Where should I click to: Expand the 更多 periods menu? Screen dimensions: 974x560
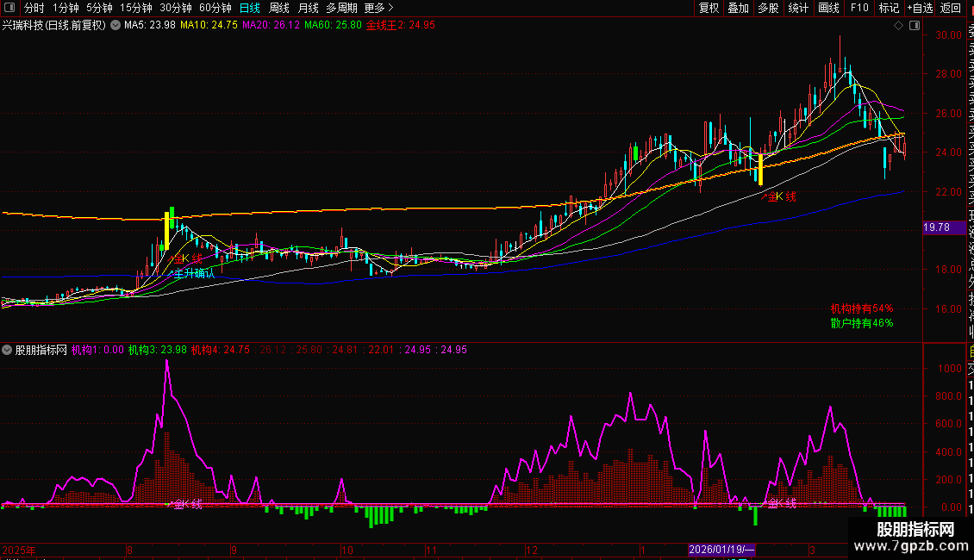(x=374, y=8)
